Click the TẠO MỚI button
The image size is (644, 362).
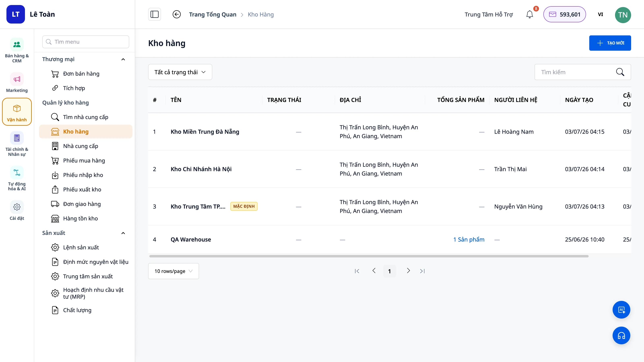(610, 43)
